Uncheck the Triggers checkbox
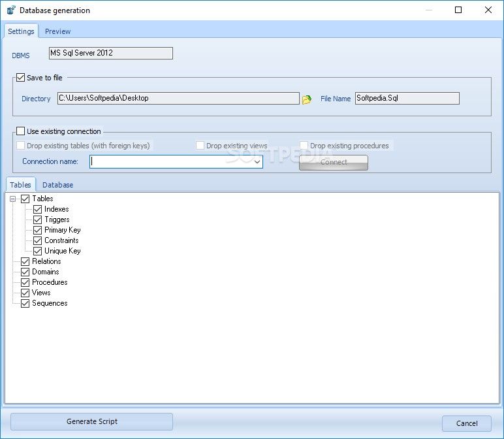Image resolution: width=504 pixels, height=439 pixels. pyautogui.click(x=38, y=219)
